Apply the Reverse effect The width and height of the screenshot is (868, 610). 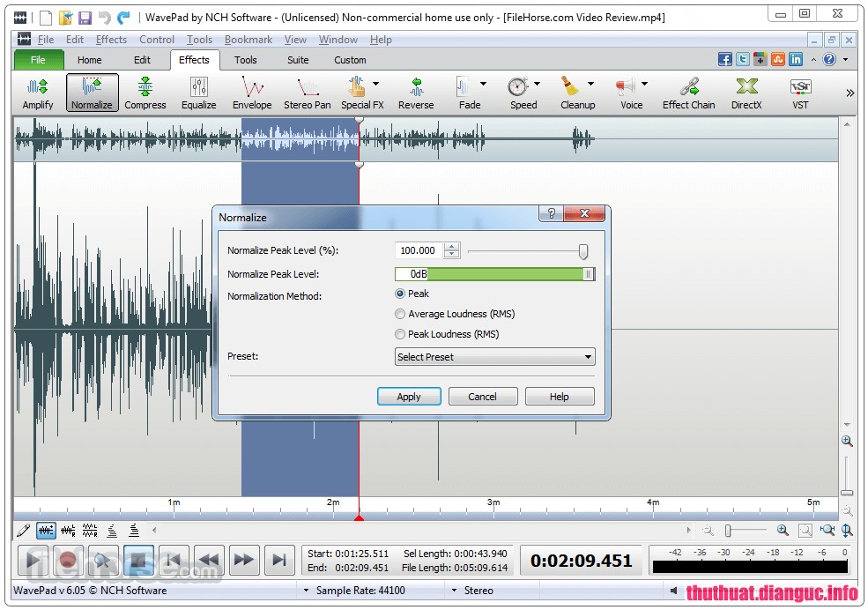pos(416,93)
